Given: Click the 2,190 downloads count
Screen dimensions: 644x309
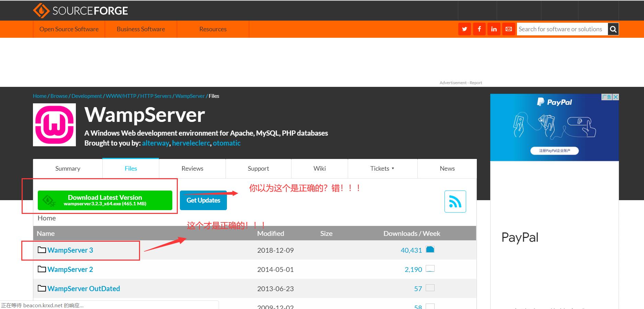Looking at the screenshot, I should 413,270.
